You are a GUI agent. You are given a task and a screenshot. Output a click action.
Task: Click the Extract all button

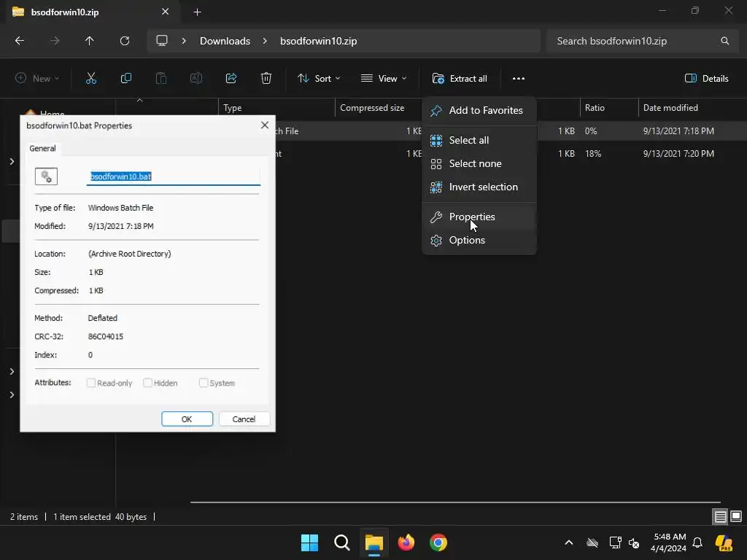coord(460,79)
